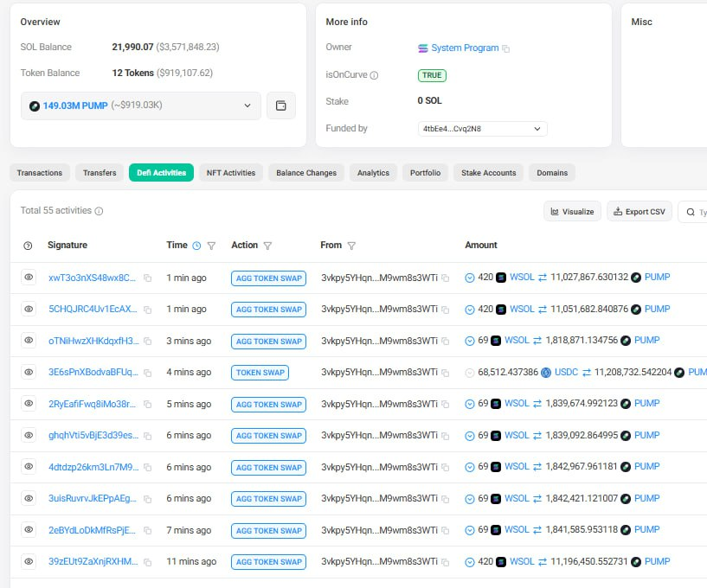Show info for the Total 55 activities label

pyautogui.click(x=100, y=211)
